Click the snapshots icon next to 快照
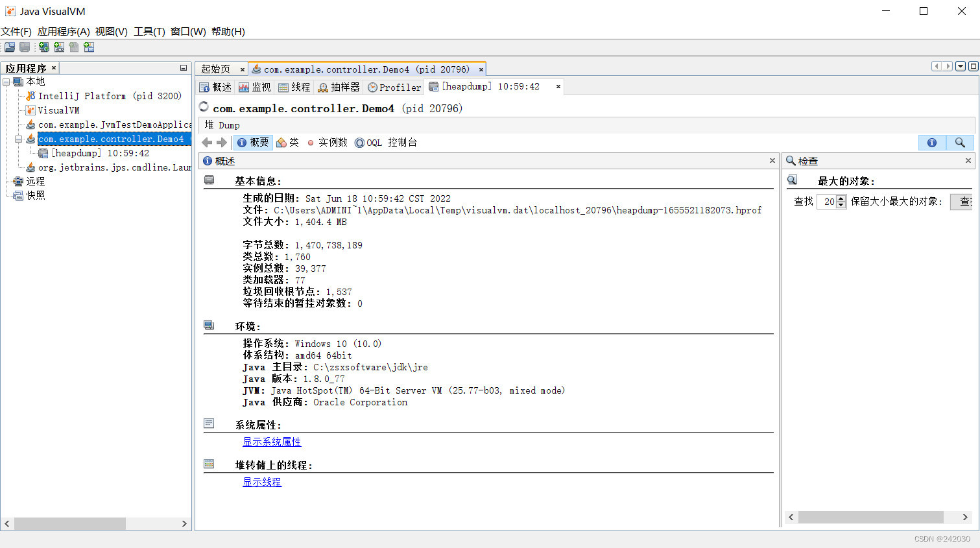This screenshot has height=548, width=980. [x=18, y=195]
